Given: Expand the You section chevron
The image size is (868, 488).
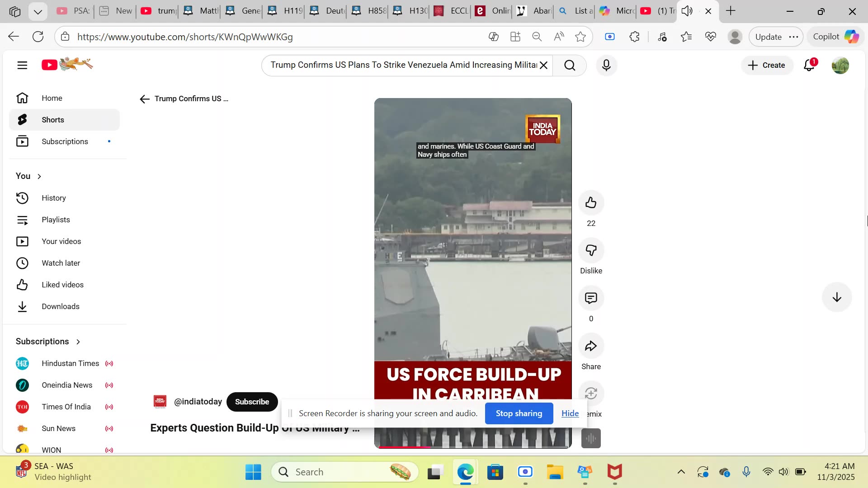Looking at the screenshot, I should point(39,177).
